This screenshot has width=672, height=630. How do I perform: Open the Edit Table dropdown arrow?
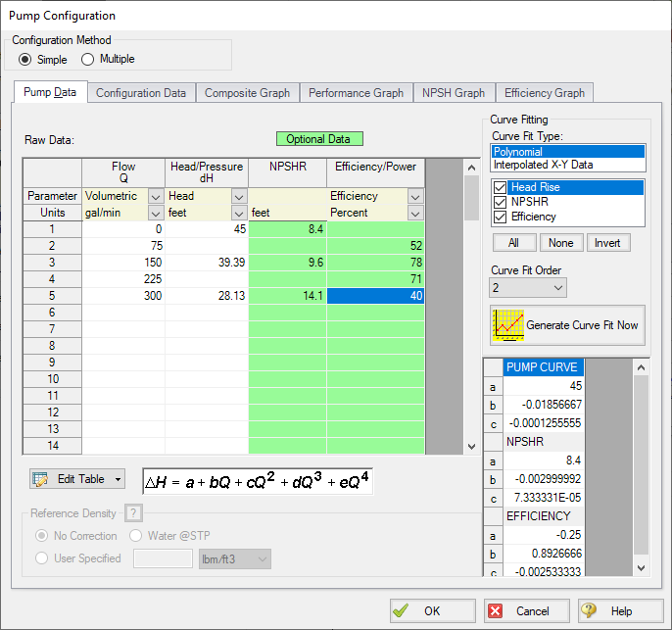click(118, 479)
